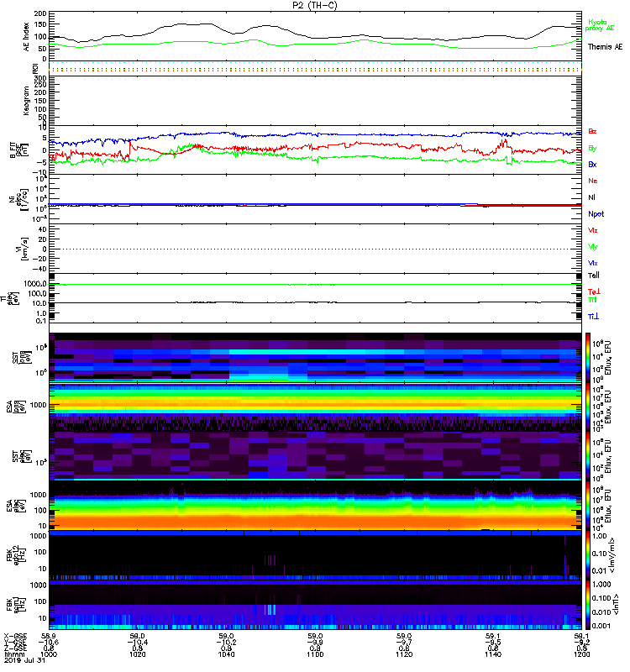Click the plot title P2 (TH-C)

(314, 5)
